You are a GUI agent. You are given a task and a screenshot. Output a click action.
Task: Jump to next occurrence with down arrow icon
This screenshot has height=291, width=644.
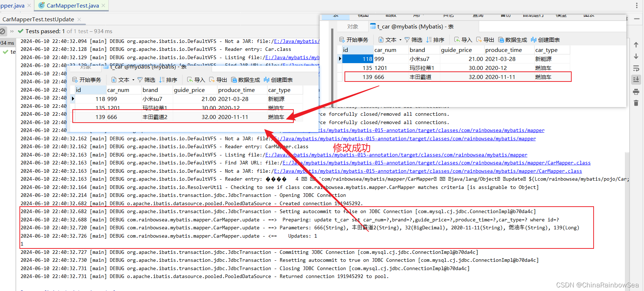tap(636, 56)
